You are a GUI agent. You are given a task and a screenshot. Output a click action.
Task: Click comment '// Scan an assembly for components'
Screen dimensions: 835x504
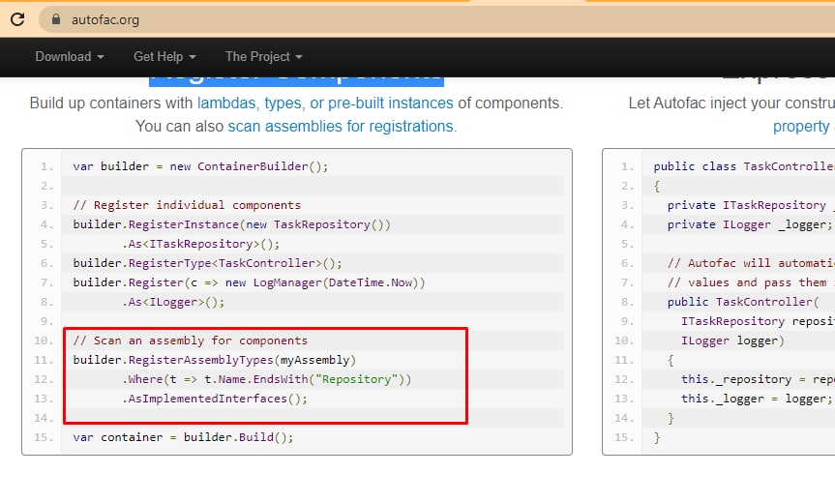pyautogui.click(x=190, y=341)
